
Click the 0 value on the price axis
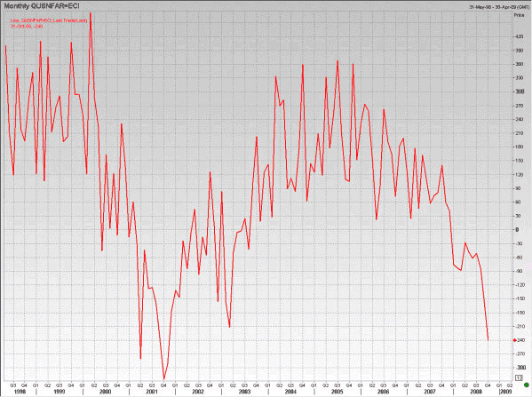click(x=518, y=230)
